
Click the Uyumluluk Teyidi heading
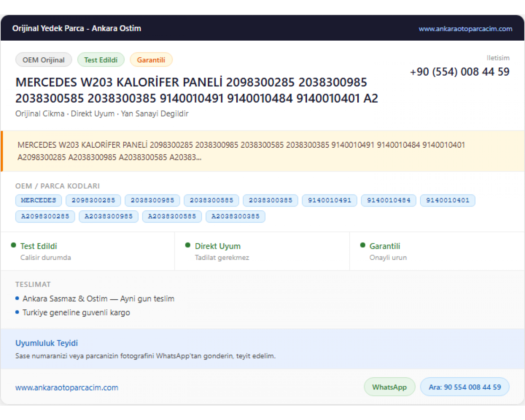click(47, 343)
